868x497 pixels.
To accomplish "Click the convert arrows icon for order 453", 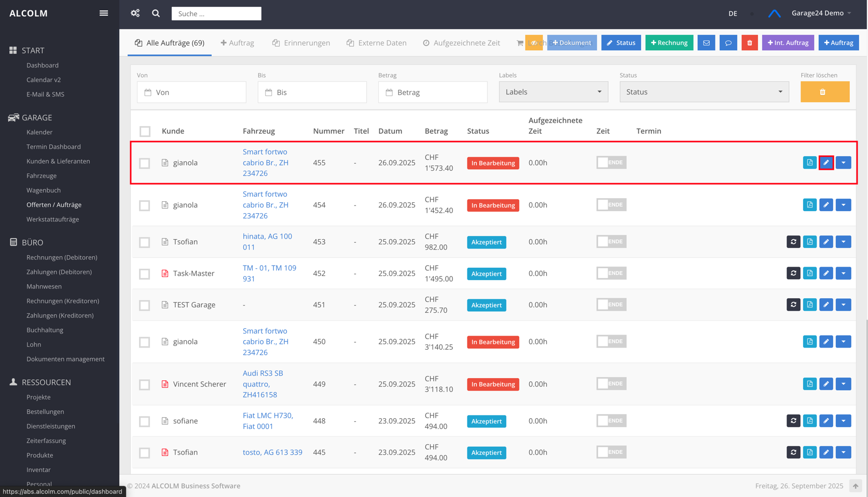I will pos(793,242).
